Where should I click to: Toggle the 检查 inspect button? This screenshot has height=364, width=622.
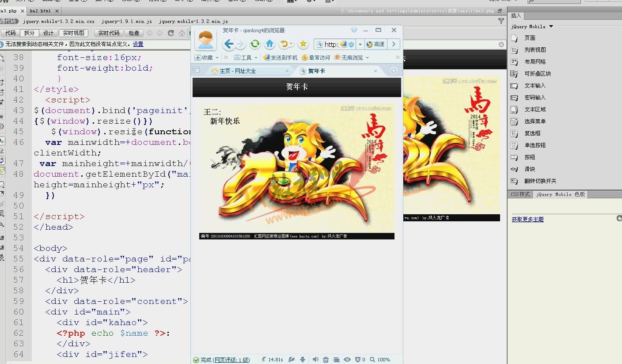click(134, 33)
